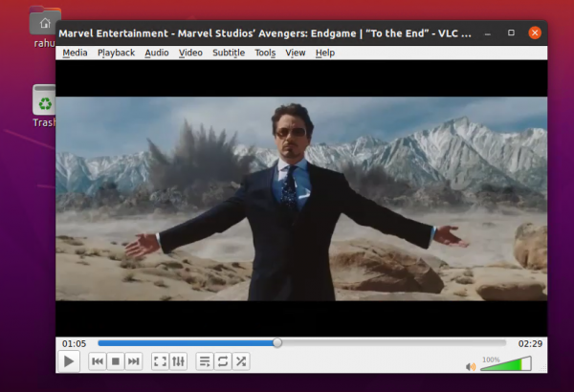The height and width of the screenshot is (392, 574).
Task: Stop the video playback
Action: pos(116,361)
